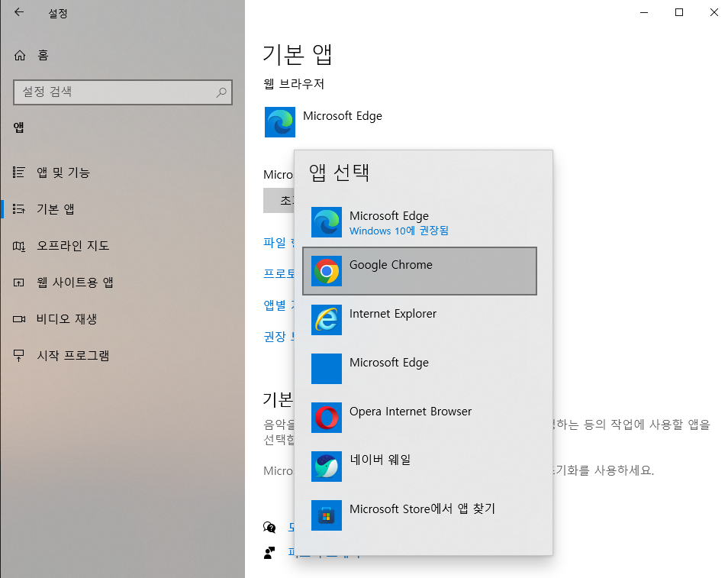Click Google Chrome text in 앱 선택
This screenshot has width=728, height=578.
(x=391, y=265)
